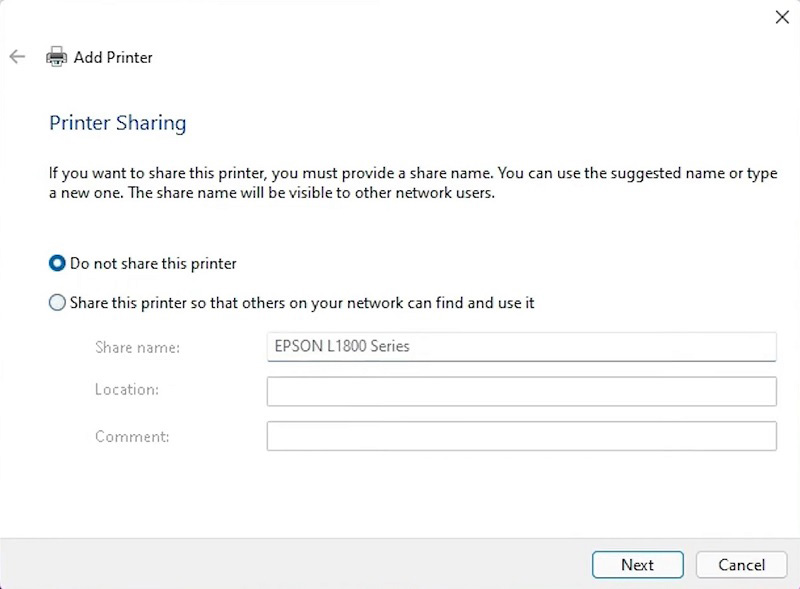Proceed with the Next button
This screenshot has width=800, height=589.
[638, 565]
